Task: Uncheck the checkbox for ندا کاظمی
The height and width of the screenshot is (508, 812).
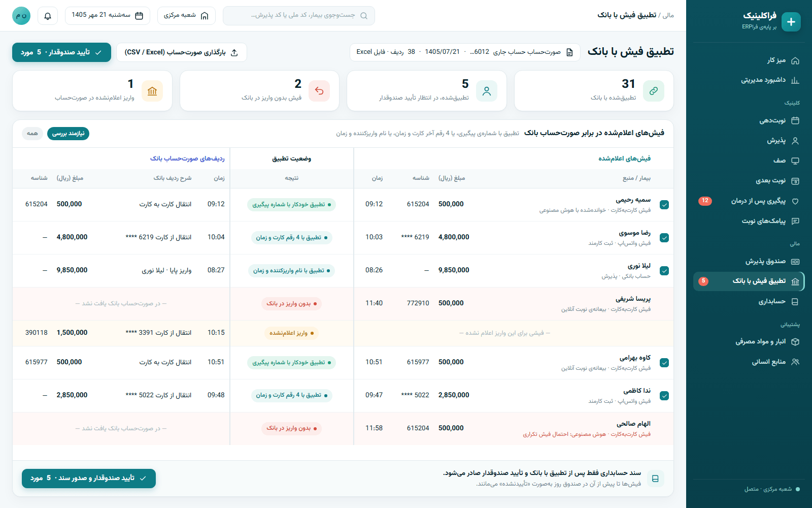Action: tap(664, 396)
